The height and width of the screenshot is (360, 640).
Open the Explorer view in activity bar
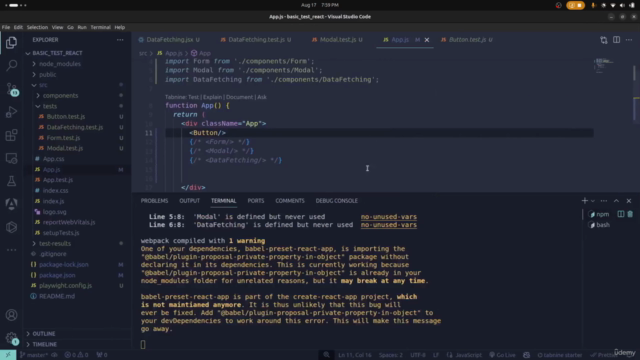11,42
